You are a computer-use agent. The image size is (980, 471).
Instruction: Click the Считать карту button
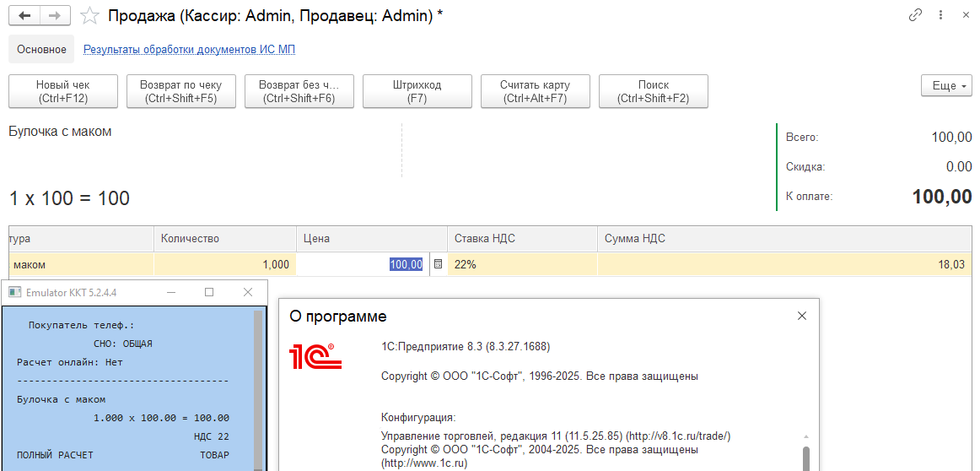(536, 91)
